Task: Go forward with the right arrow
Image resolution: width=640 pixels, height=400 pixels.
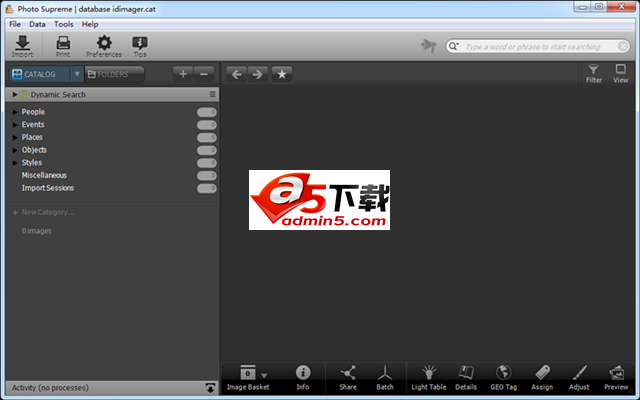Action: coord(258,74)
